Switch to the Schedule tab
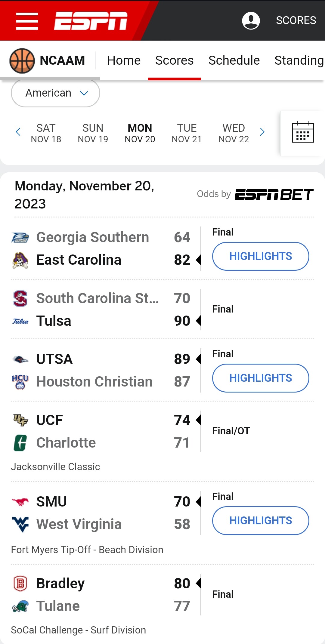The height and width of the screenshot is (644, 325). [x=234, y=60]
